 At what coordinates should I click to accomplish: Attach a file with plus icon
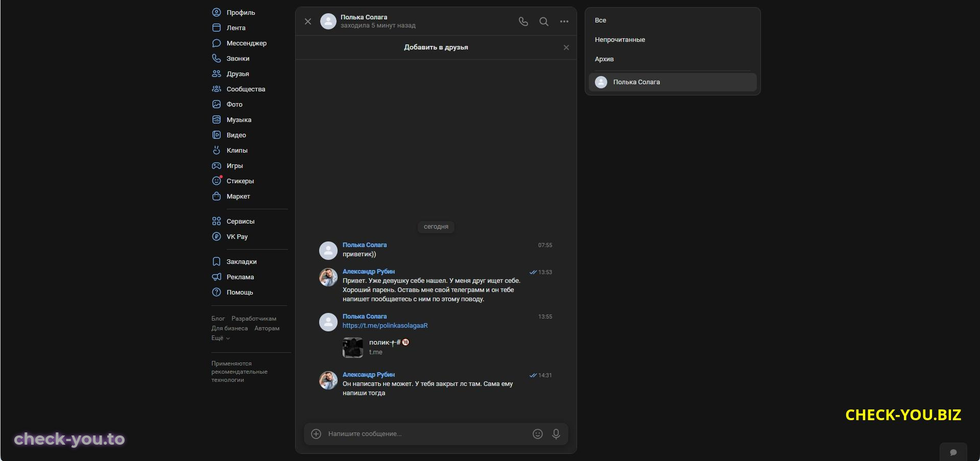click(x=316, y=434)
